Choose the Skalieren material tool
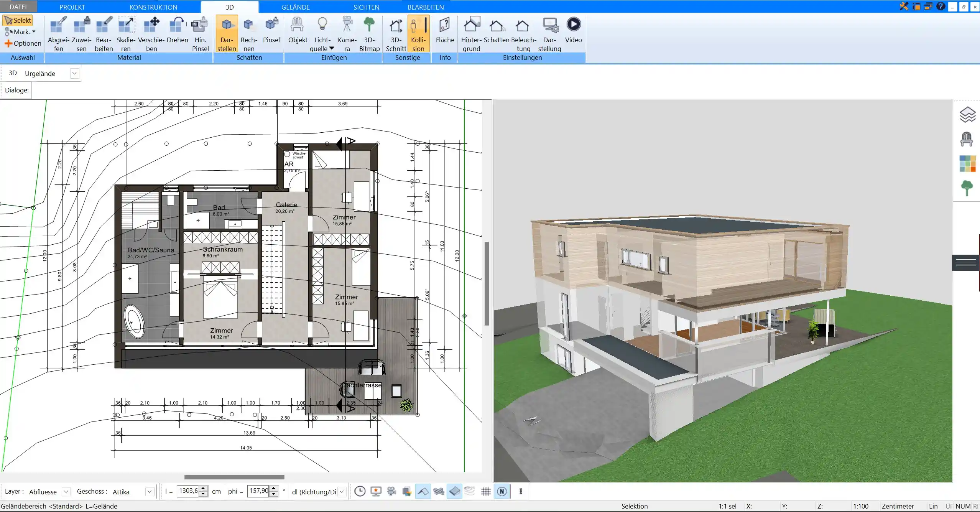This screenshot has height=512, width=980. (126, 34)
